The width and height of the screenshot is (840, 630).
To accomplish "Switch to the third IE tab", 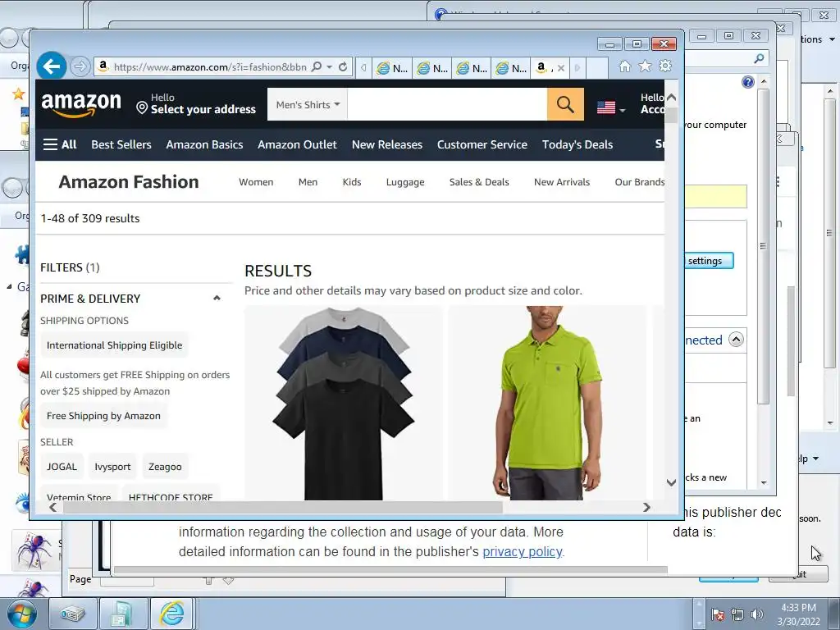I will point(472,68).
